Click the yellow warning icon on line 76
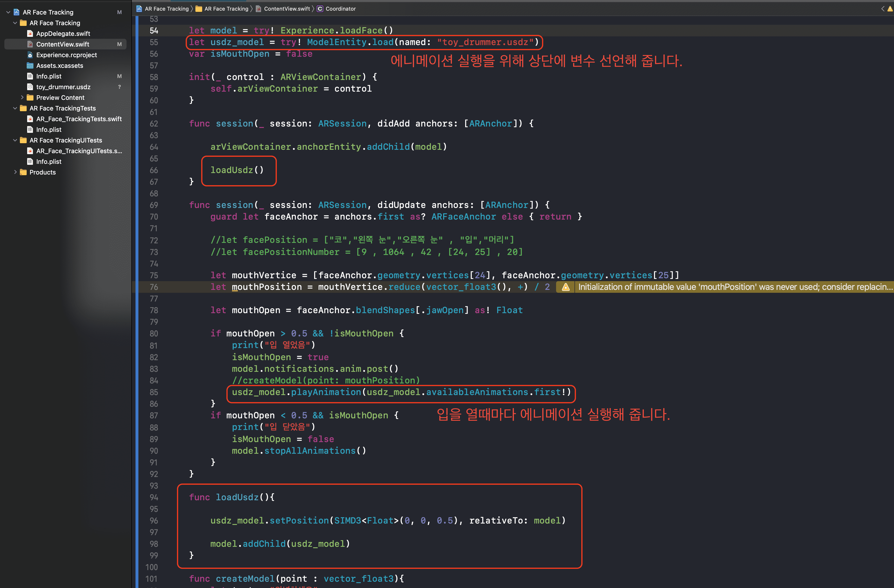894x588 pixels. (565, 287)
